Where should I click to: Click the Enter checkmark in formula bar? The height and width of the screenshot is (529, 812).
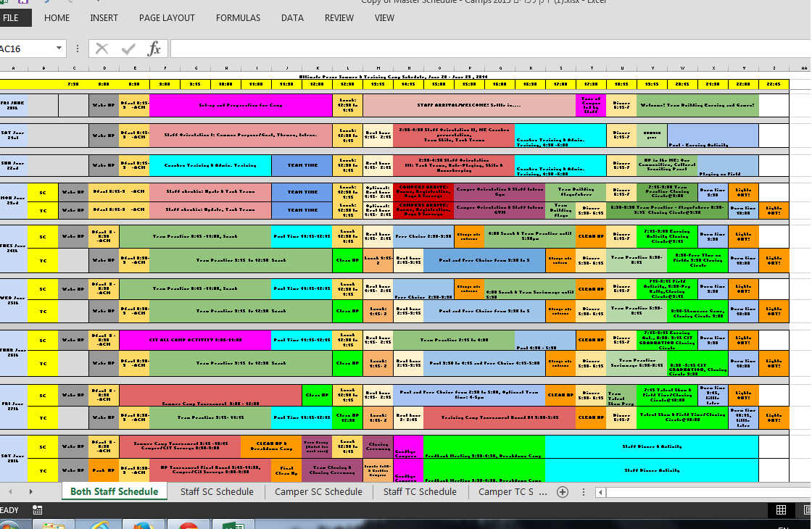point(128,49)
